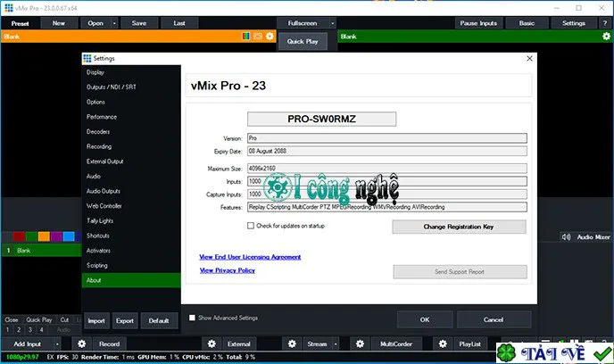Select Tally Lights settings page
The width and height of the screenshot is (614, 364).
point(131,220)
